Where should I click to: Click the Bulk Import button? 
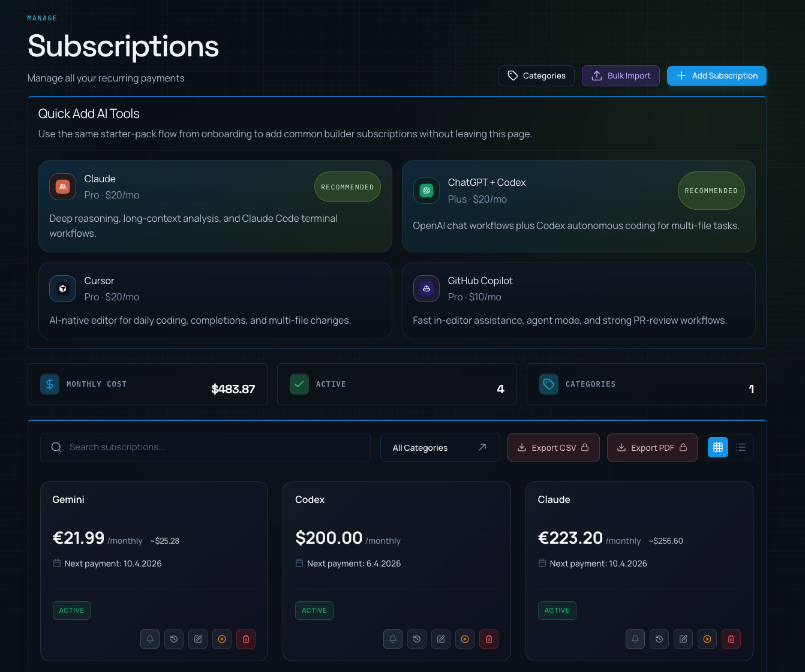pos(621,76)
